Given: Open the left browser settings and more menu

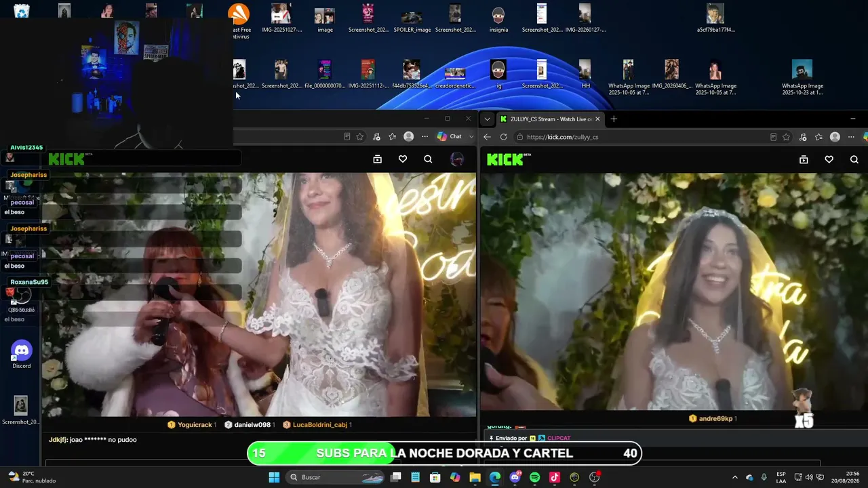Looking at the screenshot, I should 425,137.
